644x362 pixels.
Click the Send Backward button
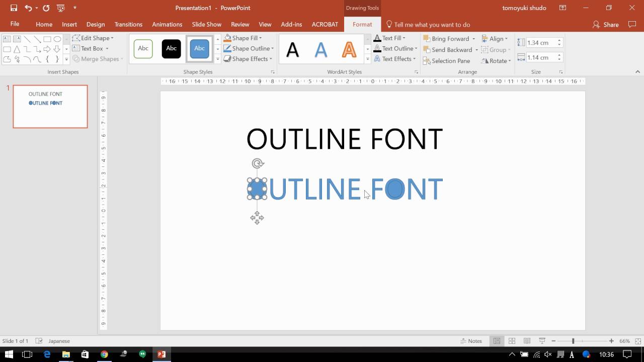click(447, 50)
